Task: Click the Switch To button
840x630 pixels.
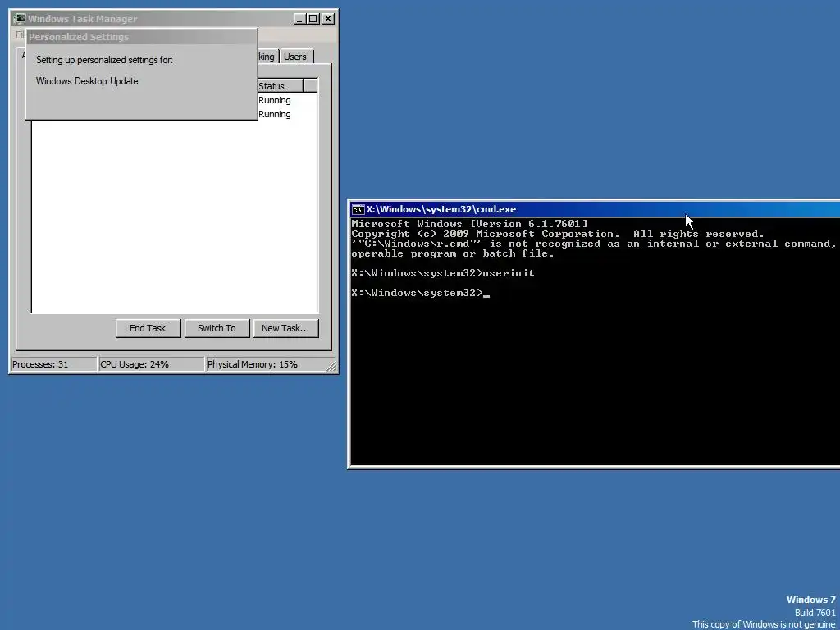Action: point(217,328)
